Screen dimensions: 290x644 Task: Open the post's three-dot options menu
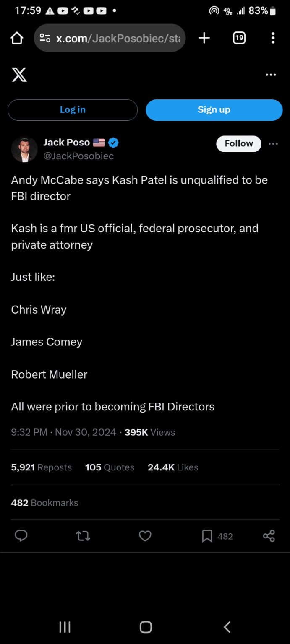coord(273,144)
